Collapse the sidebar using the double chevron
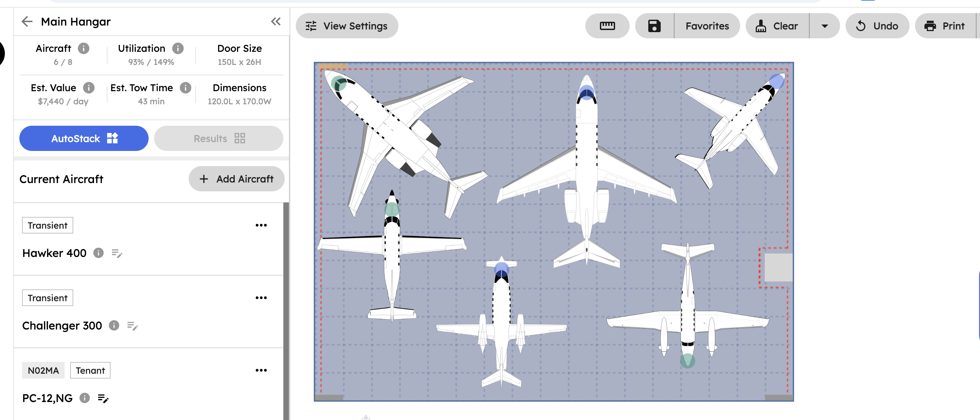This screenshot has width=980, height=420. point(276,22)
